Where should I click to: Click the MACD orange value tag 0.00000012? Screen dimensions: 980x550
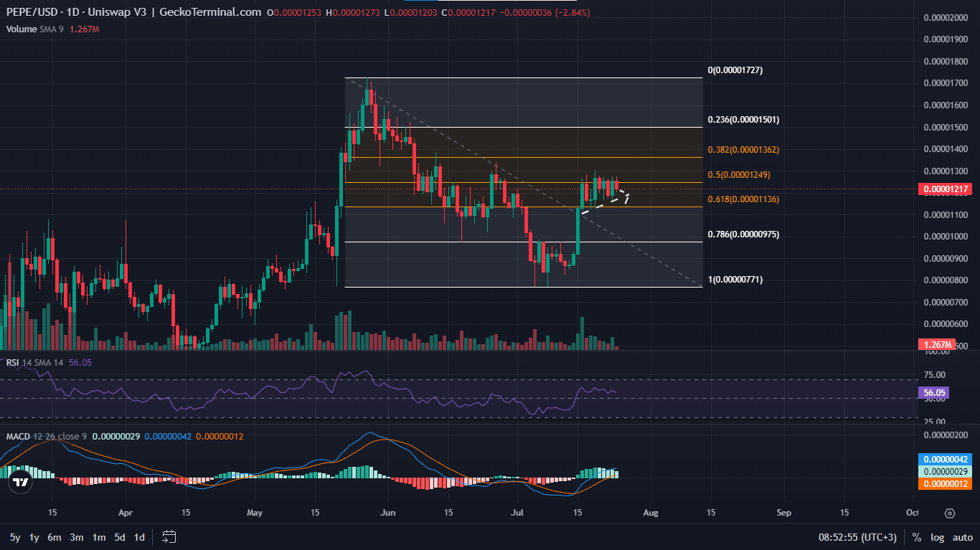tap(946, 484)
